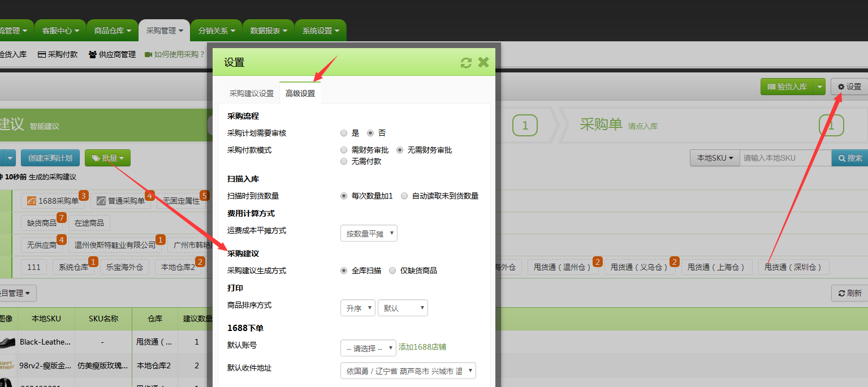This screenshot has width=868, height=387.
Task: Open the 按数量平摊 freight allocation dropdown
Action: [x=369, y=233]
